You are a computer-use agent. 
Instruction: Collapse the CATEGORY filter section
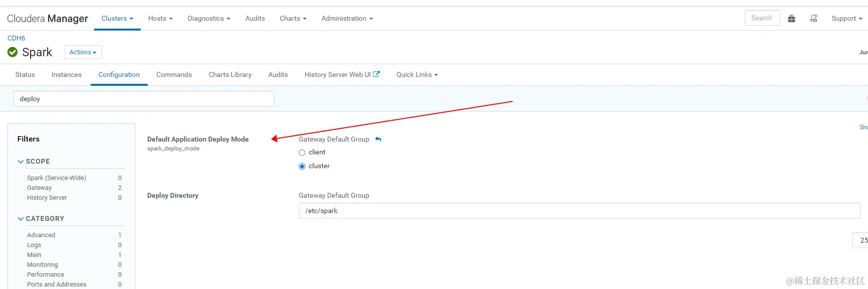41,218
